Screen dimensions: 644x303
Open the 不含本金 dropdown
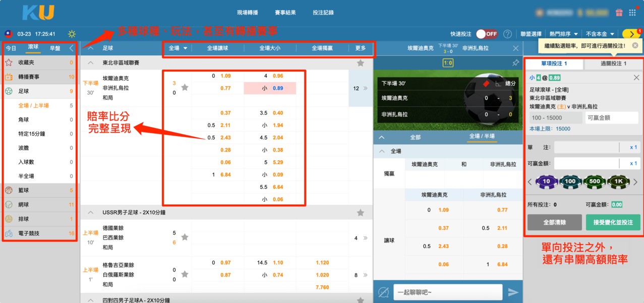coord(600,34)
